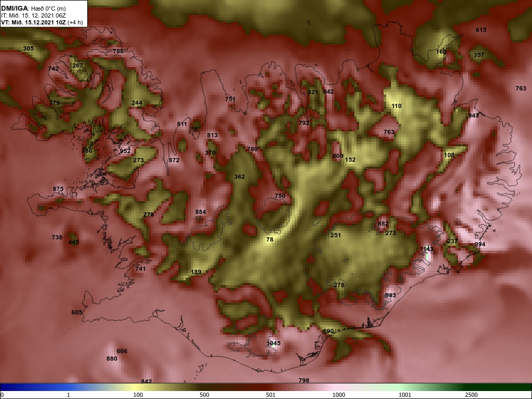Click the 875 label
Image resolution: width=532 pixels, height=399 pixels.
pos(58,189)
